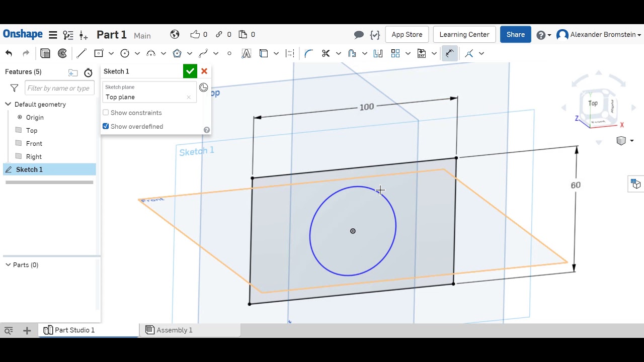
Task: Select the Spline sketch tool
Action: coord(203,53)
